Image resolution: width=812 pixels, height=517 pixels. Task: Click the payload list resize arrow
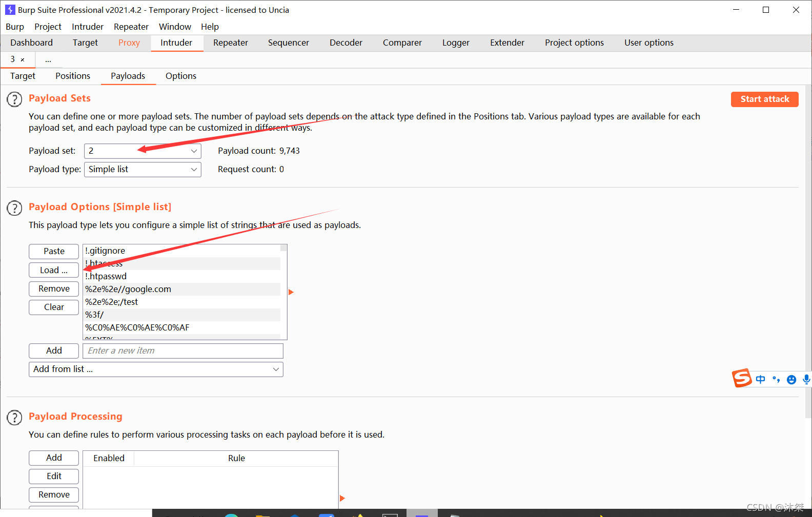pos(291,292)
